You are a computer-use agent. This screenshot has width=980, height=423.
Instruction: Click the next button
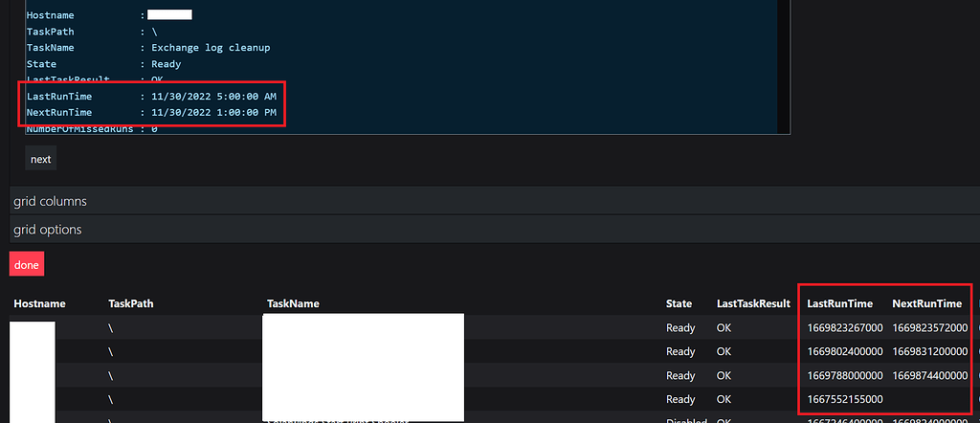click(x=40, y=159)
